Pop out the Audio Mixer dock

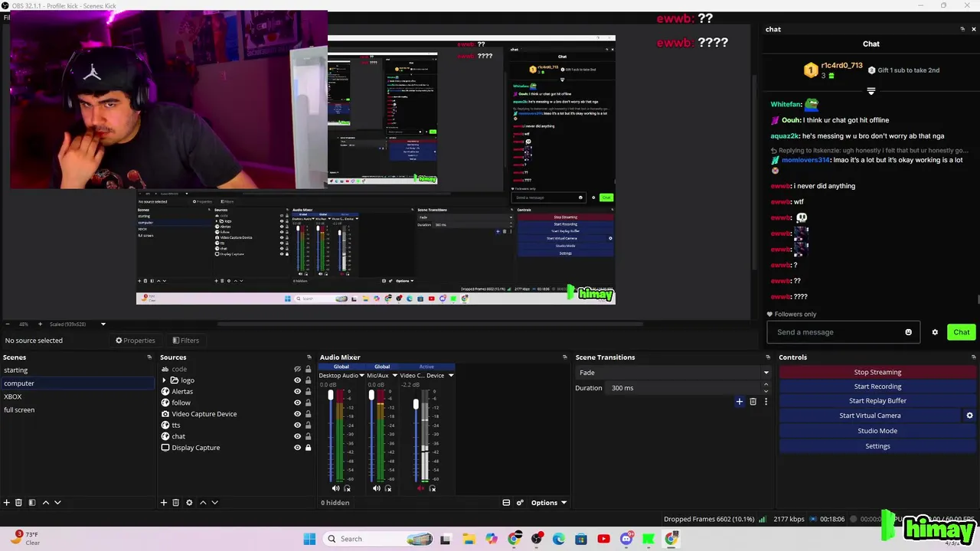point(565,357)
